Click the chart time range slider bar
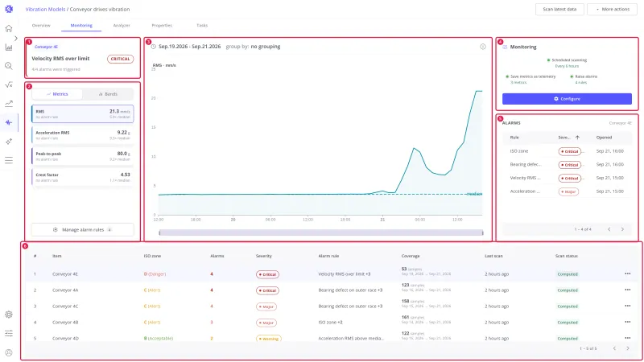 click(320, 232)
